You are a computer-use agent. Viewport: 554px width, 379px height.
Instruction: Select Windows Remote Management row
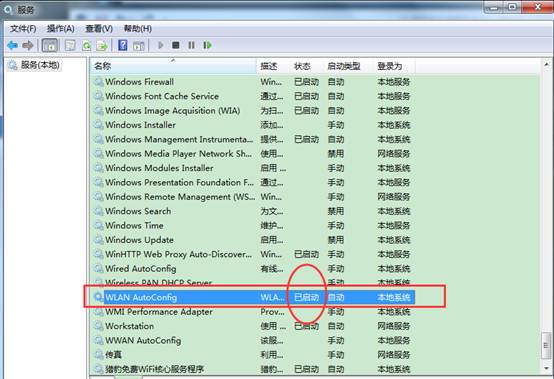click(x=254, y=197)
